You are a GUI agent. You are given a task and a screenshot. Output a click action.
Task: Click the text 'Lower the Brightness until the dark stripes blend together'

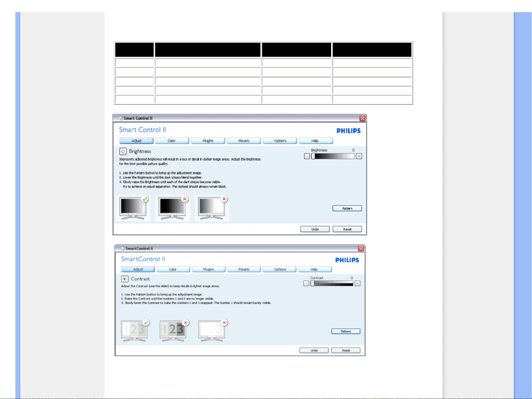tap(163, 178)
